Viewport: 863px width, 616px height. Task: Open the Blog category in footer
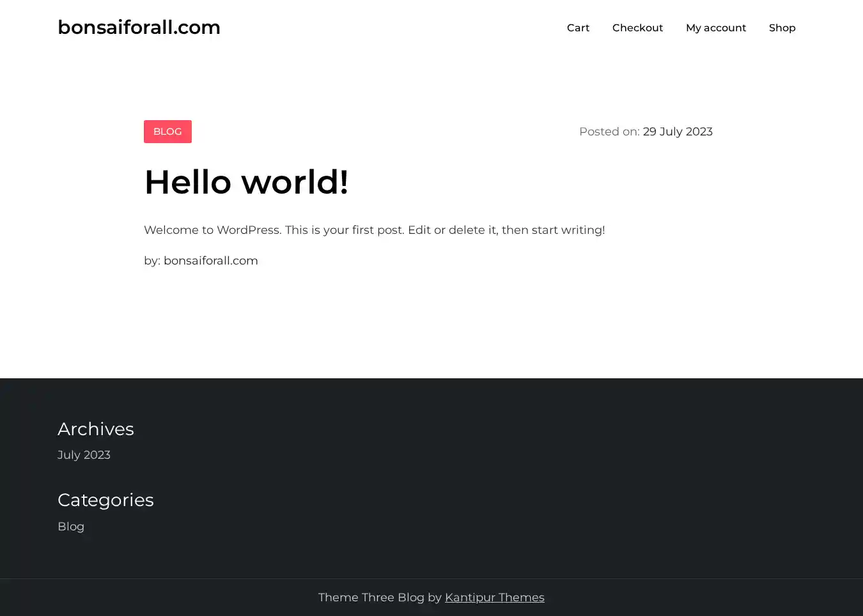pyautogui.click(x=71, y=527)
